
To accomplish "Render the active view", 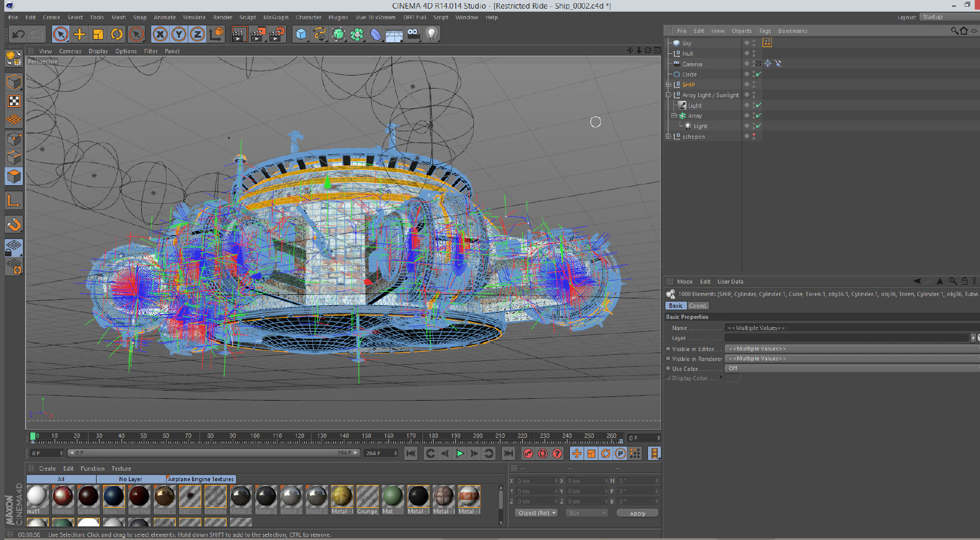I will click(x=239, y=34).
